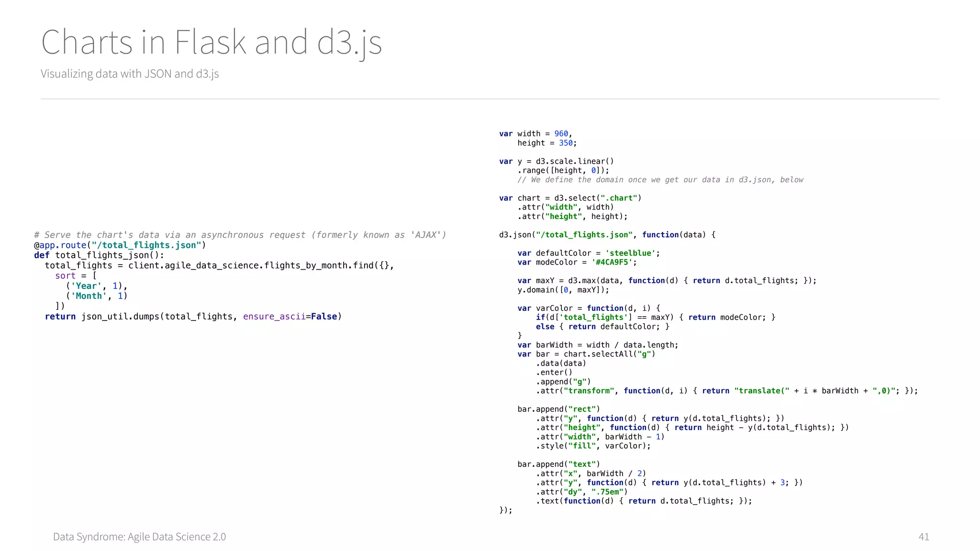Click 'def total_flights_json():' function definition

[99, 255]
